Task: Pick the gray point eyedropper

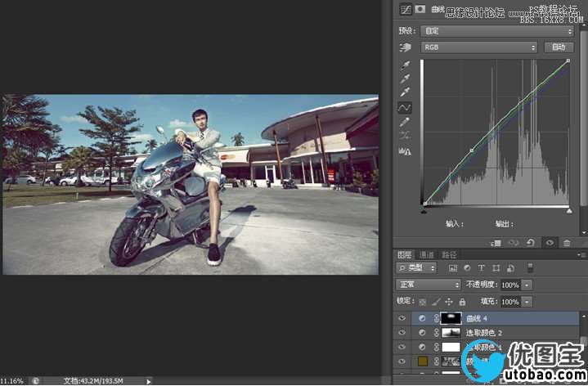Action: (x=405, y=79)
